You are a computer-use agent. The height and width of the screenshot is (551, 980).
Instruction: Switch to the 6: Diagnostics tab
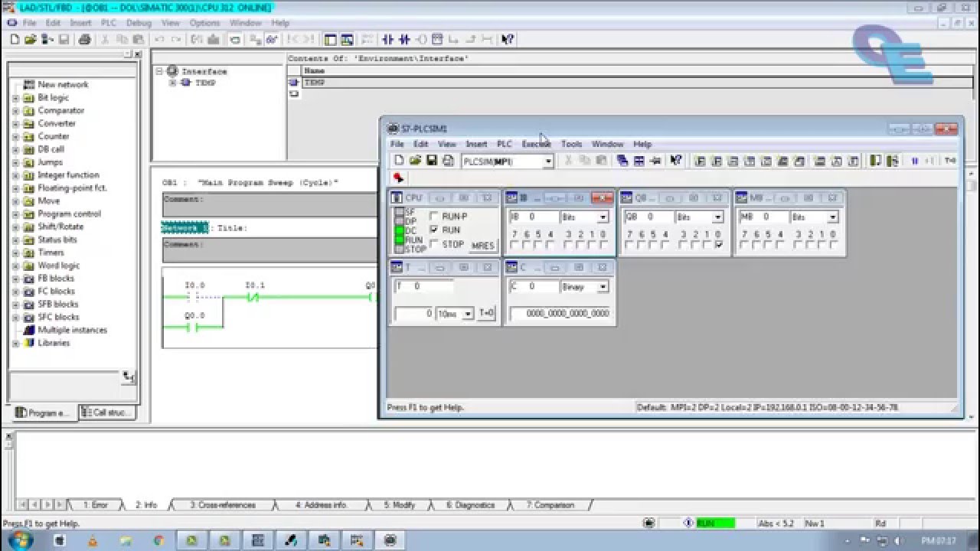470,505
